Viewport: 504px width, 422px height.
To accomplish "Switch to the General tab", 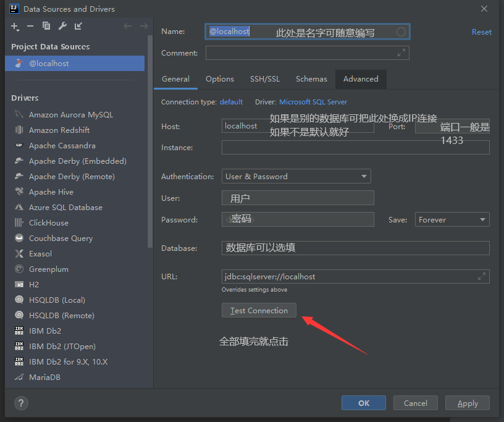I will [x=175, y=79].
